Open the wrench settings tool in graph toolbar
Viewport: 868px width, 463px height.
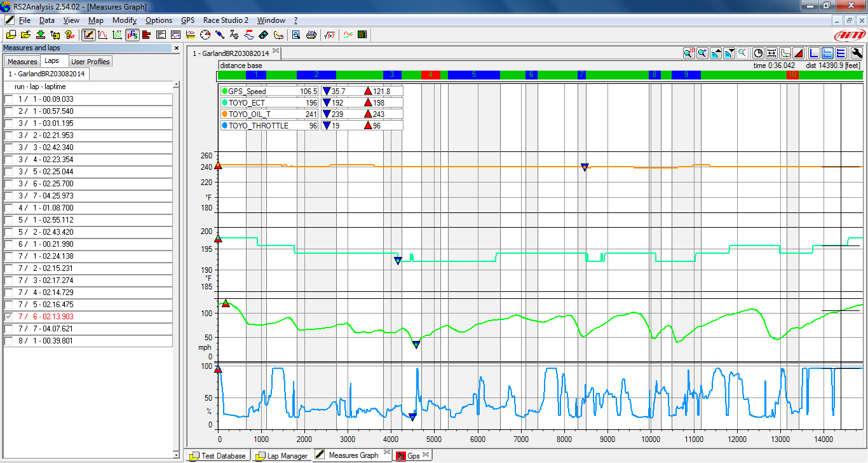[857, 53]
